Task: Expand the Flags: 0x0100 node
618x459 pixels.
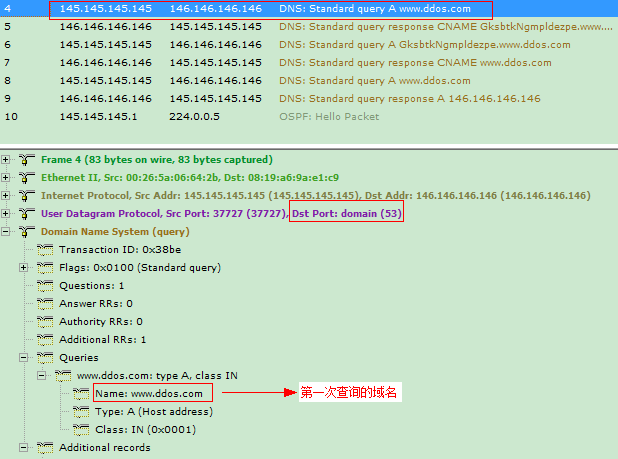Action: (24, 268)
